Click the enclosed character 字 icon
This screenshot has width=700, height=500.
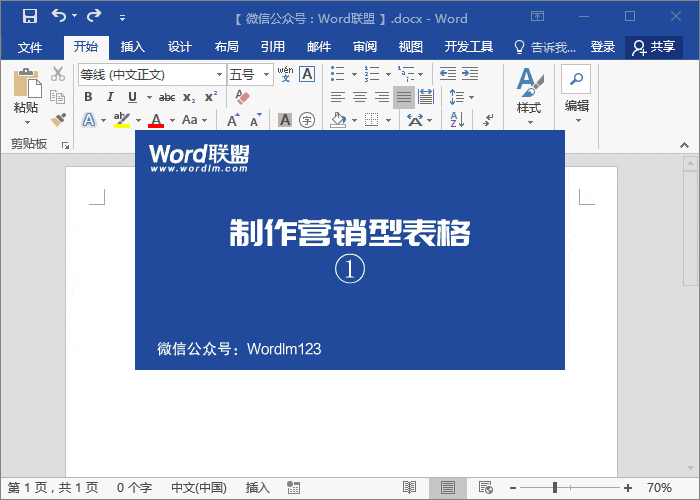307,120
